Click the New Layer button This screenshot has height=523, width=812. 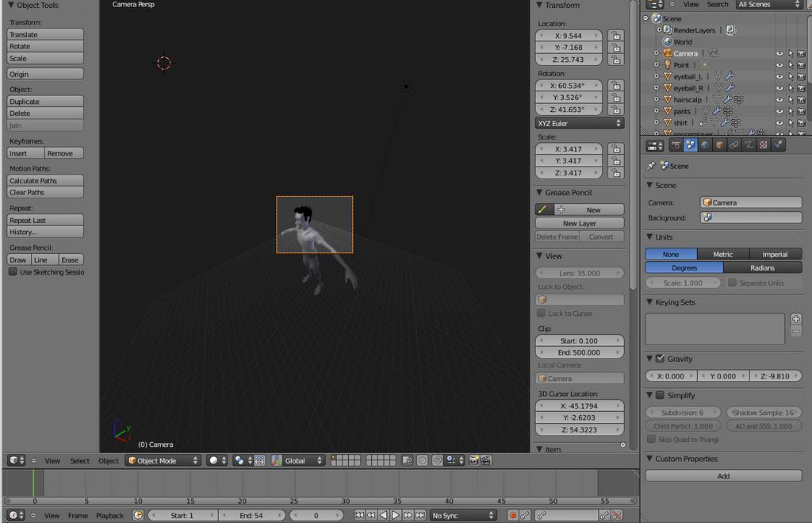tap(580, 223)
